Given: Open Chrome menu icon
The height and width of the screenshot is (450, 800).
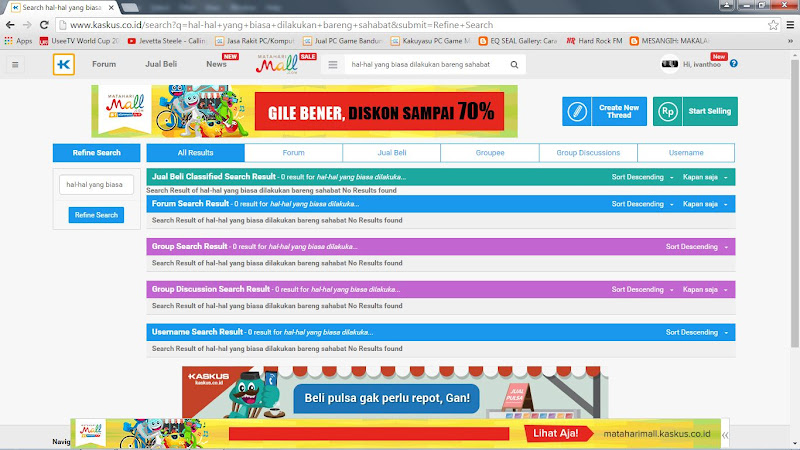Looking at the screenshot, I should pos(790,25).
